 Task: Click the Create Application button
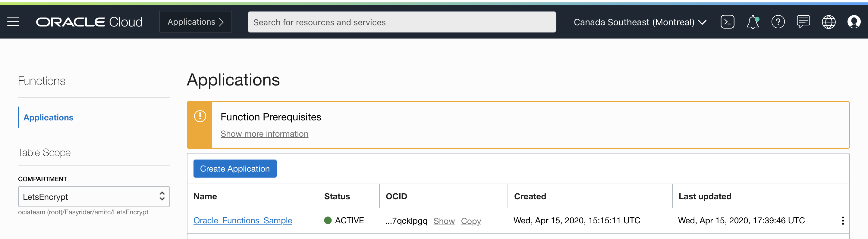point(234,169)
